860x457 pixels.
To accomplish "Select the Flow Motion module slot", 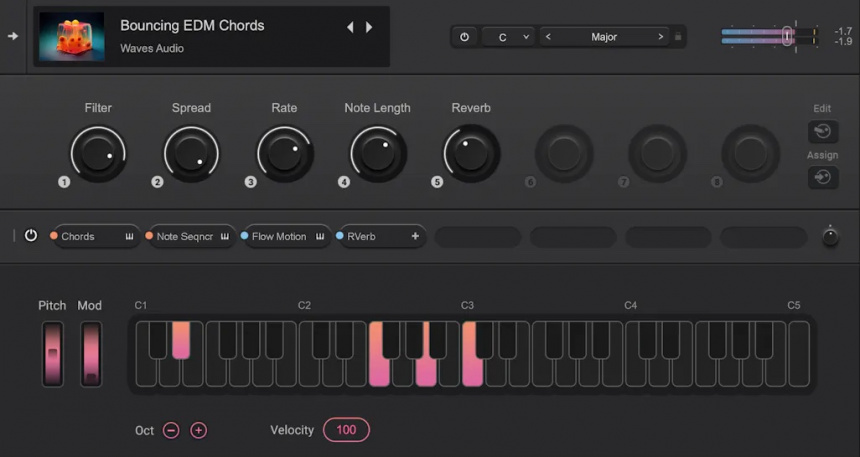I will [287, 236].
